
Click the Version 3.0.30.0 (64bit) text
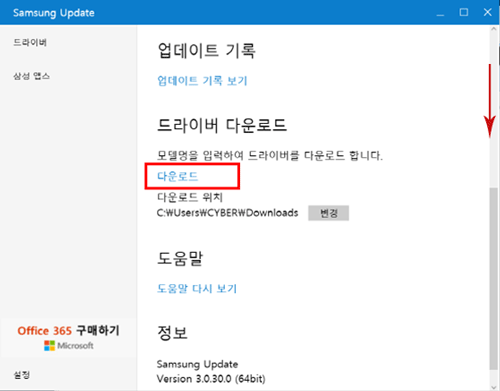click(211, 379)
